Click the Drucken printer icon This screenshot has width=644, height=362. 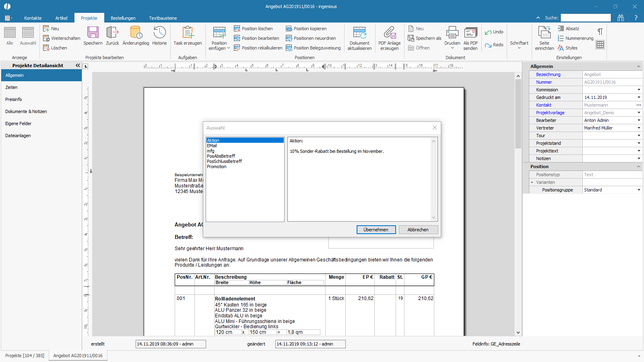tap(452, 33)
